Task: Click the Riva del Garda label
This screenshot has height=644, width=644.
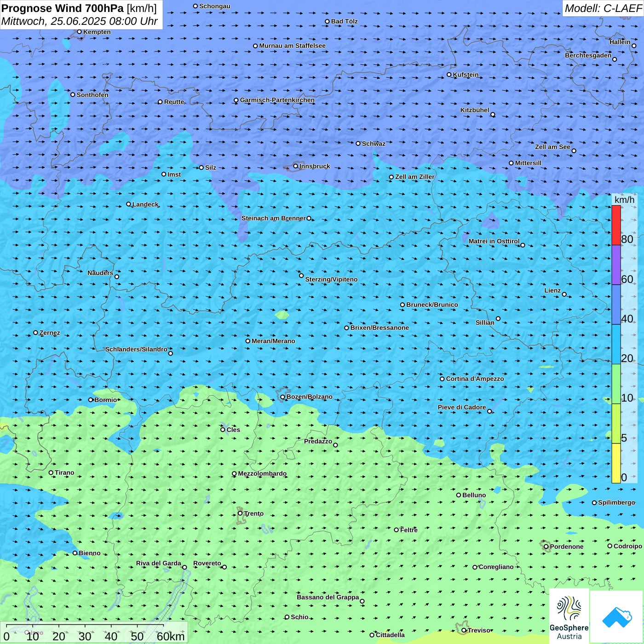Action: click(x=159, y=563)
